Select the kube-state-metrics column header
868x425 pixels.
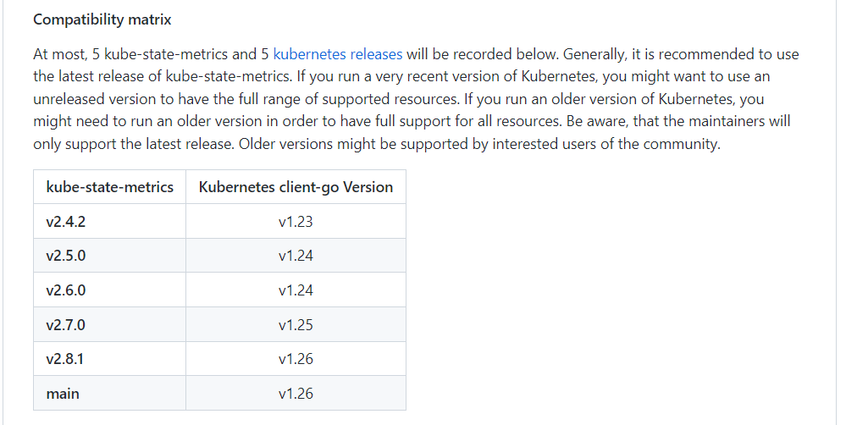pos(109,187)
